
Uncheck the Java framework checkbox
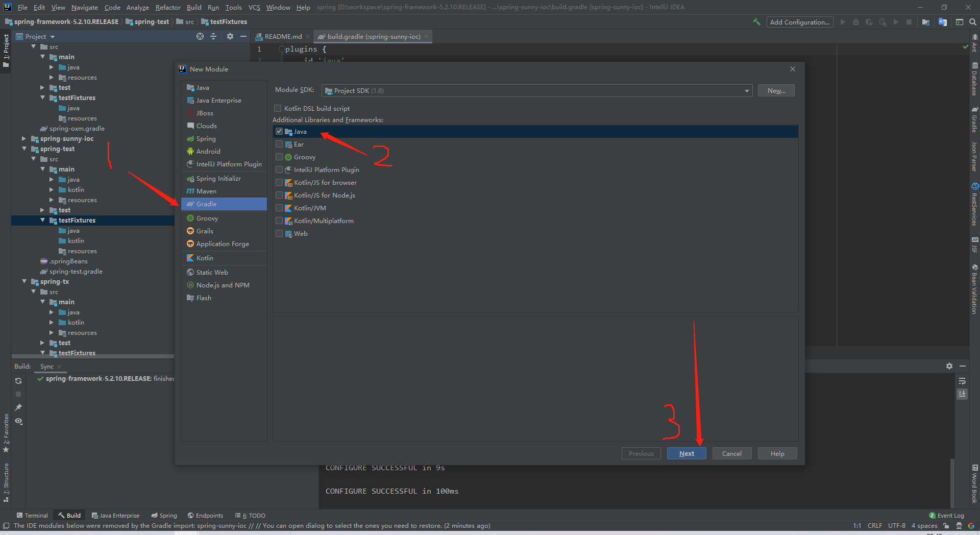pos(279,131)
